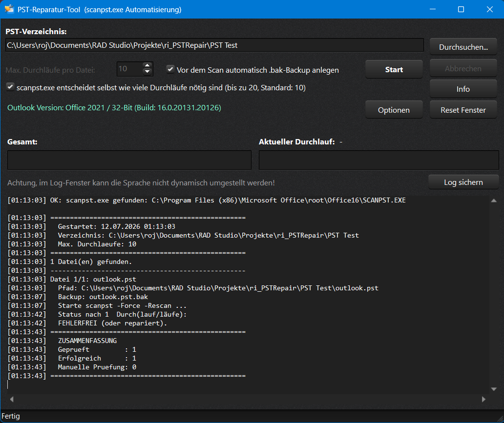This screenshot has width=504, height=423.
Task: Click the Fertig status bar text
Action: pyautogui.click(x=11, y=416)
